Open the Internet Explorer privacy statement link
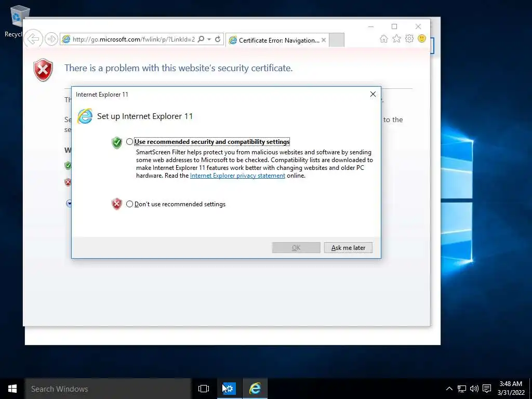 click(x=237, y=176)
